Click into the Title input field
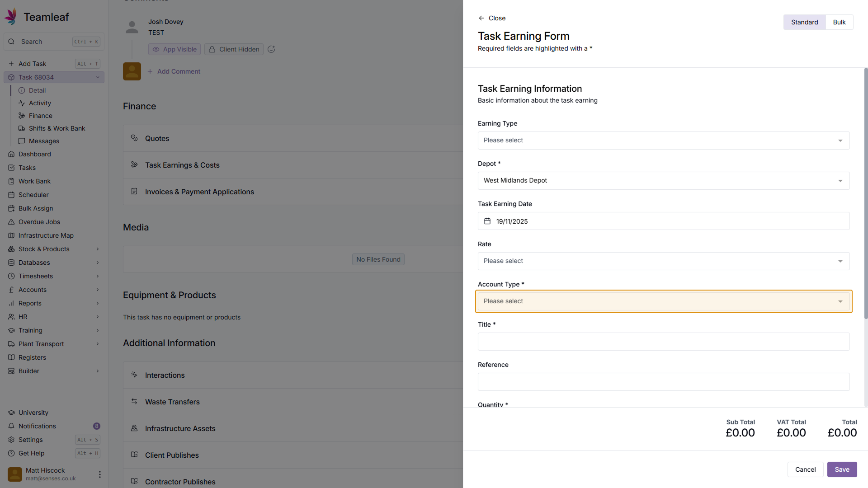This screenshot has width=868, height=488. pos(663,342)
